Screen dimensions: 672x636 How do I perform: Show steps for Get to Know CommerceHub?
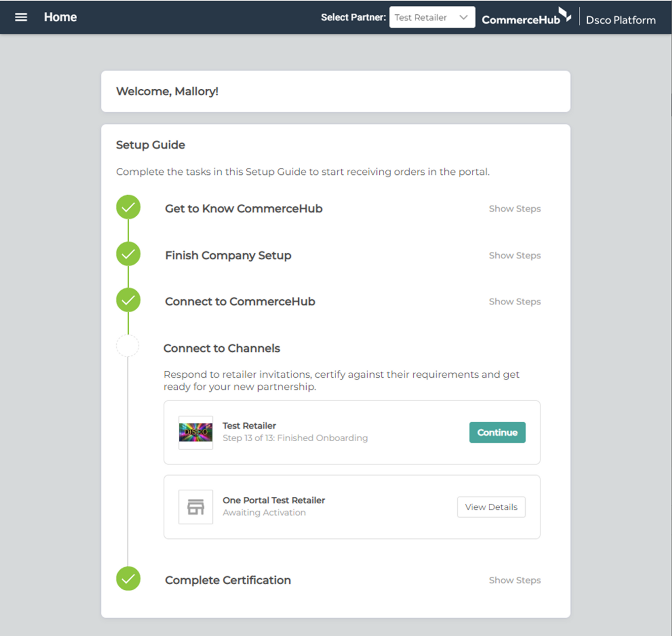click(x=515, y=209)
